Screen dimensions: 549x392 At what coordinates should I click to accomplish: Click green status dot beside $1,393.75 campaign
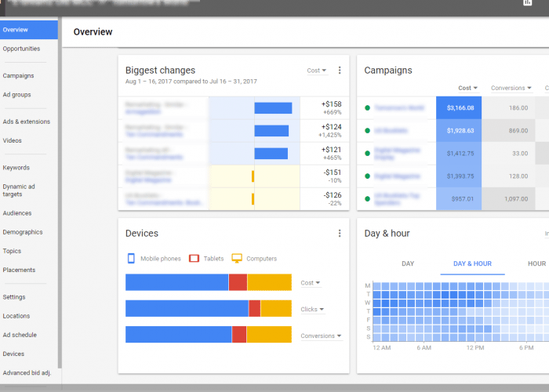tap(367, 176)
